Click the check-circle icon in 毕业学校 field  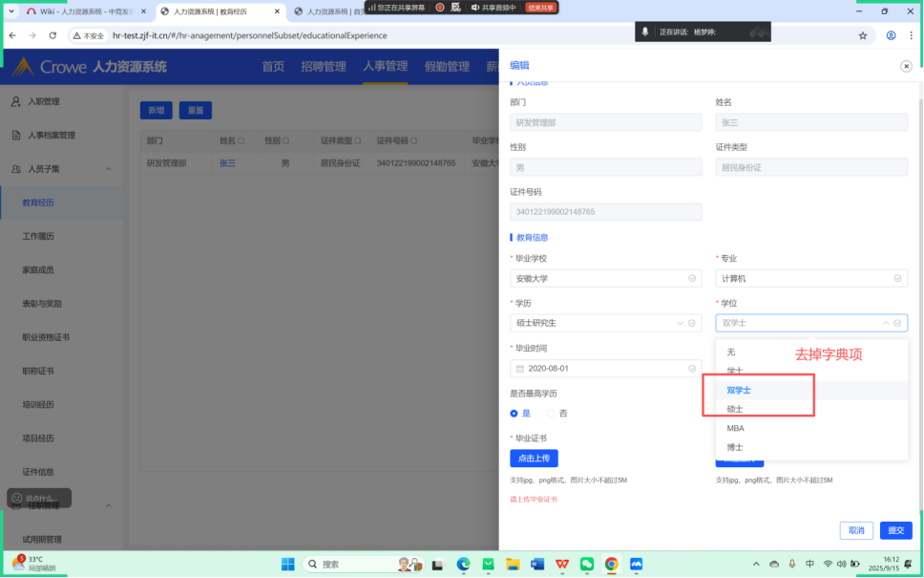[x=692, y=278]
